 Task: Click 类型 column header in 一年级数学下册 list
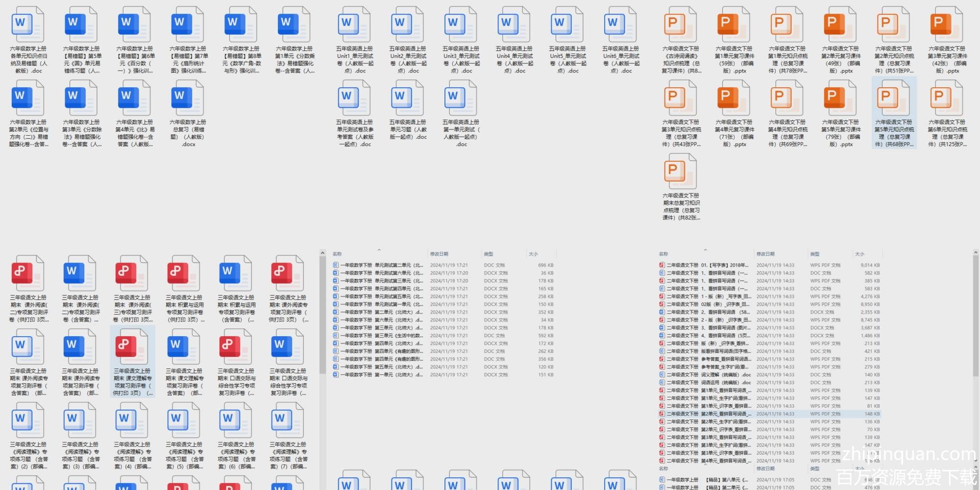pos(488,254)
